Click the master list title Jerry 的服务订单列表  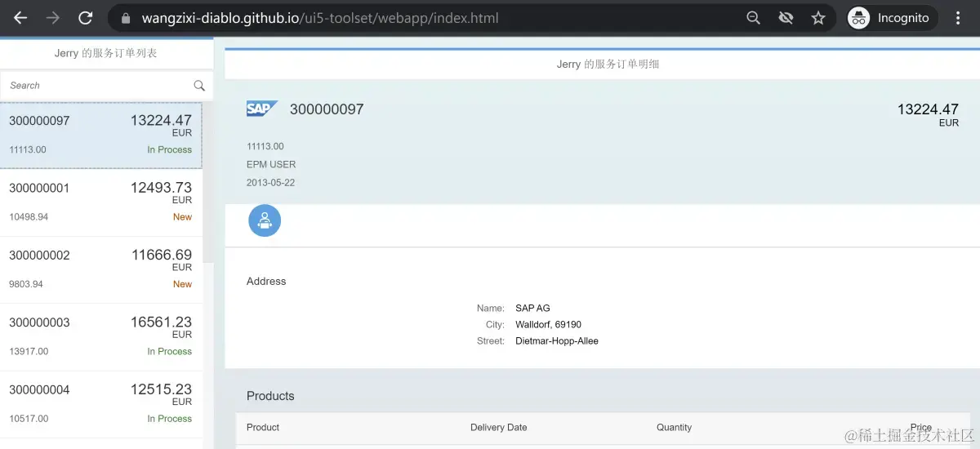click(105, 53)
